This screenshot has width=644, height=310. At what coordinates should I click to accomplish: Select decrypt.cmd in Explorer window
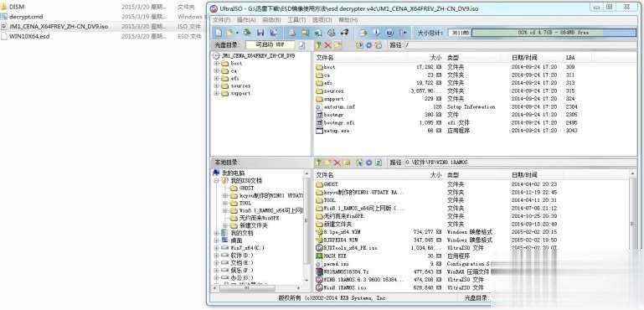26,17
